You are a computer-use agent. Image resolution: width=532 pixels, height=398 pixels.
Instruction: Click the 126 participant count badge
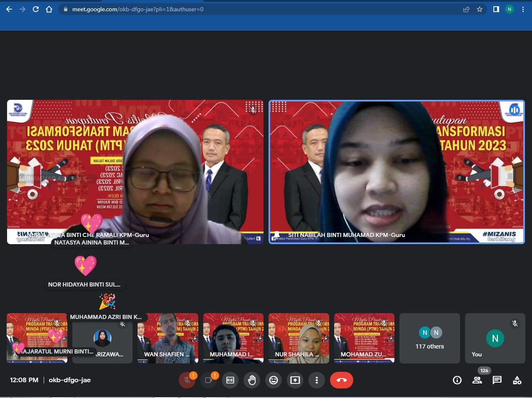click(x=484, y=371)
